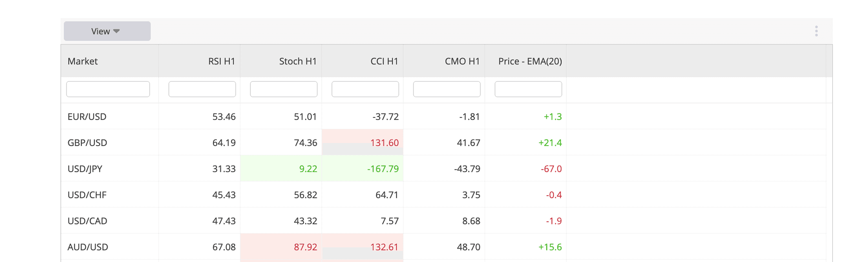Click the Market filter input field

pos(108,89)
